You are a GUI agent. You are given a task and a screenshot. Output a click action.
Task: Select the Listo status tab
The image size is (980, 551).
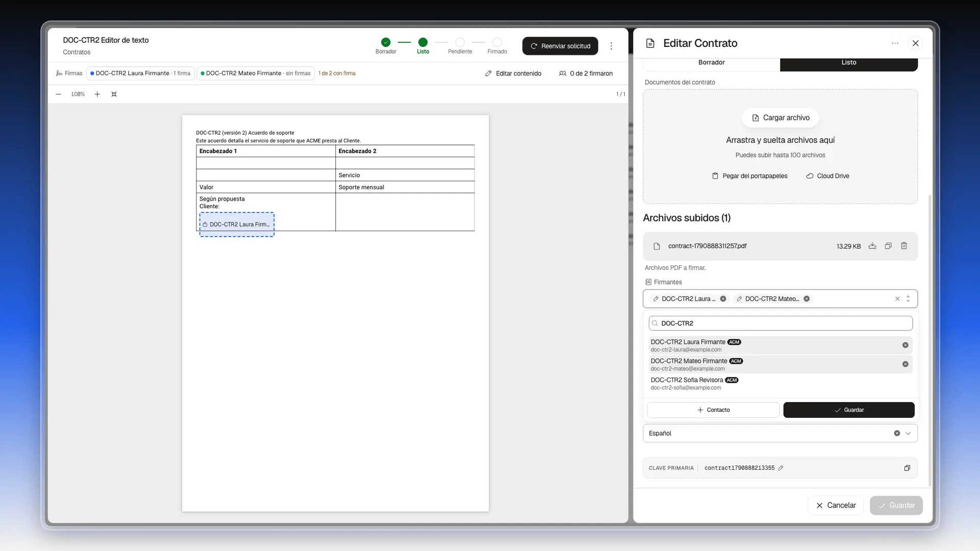click(848, 63)
